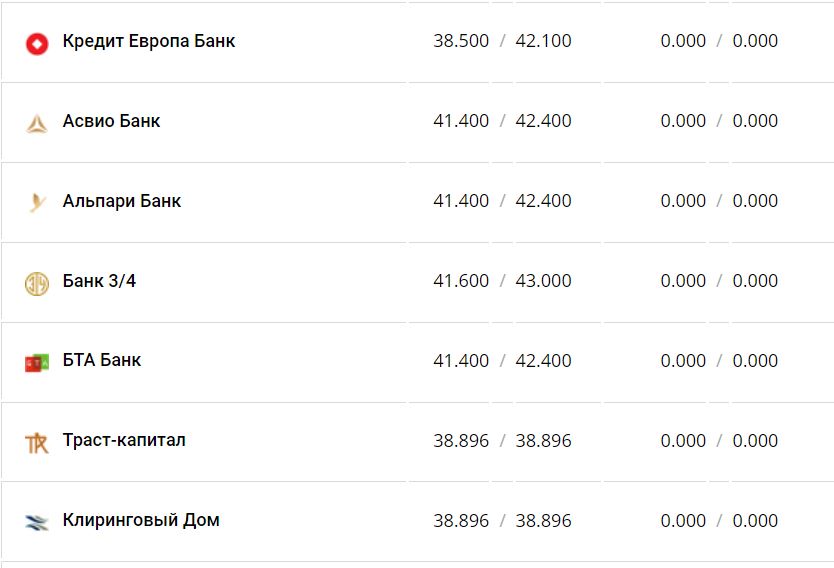Open the Асвио Банк name link
834x568 pixels.
[x=111, y=121]
